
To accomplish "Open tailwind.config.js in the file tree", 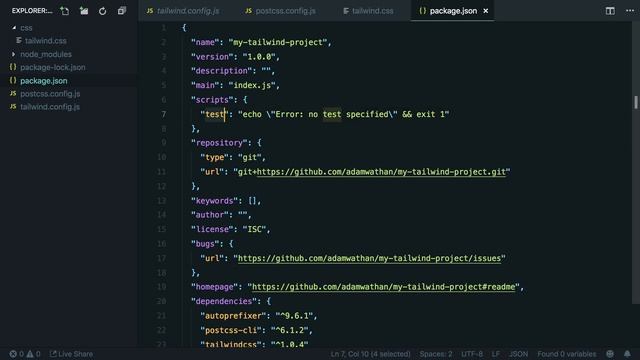I will (x=50, y=107).
